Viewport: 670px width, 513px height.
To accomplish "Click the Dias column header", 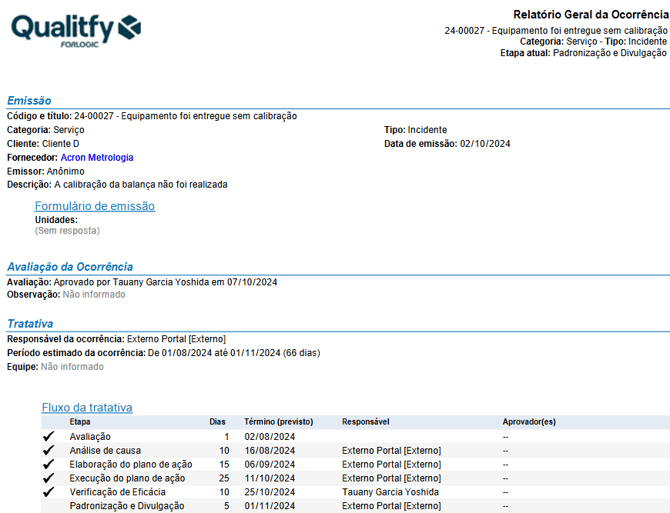I will (217, 422).
